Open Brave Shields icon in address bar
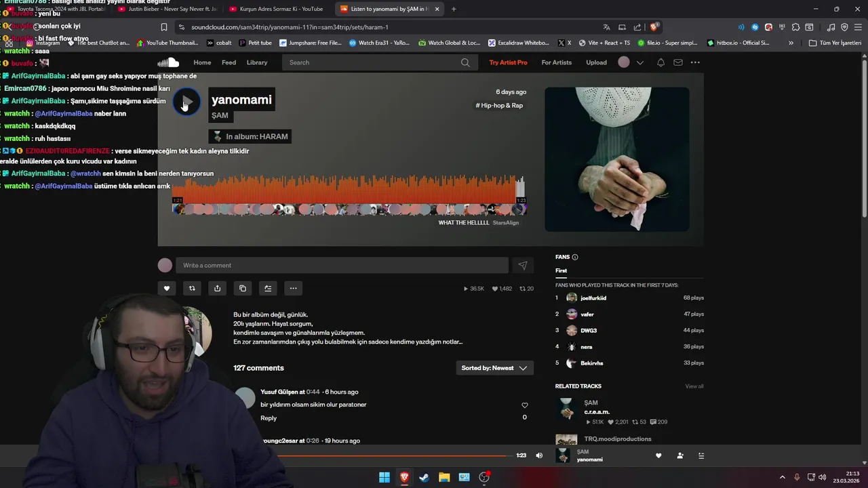868x488 pixels. pyautogui.click(x=654, y=27)
